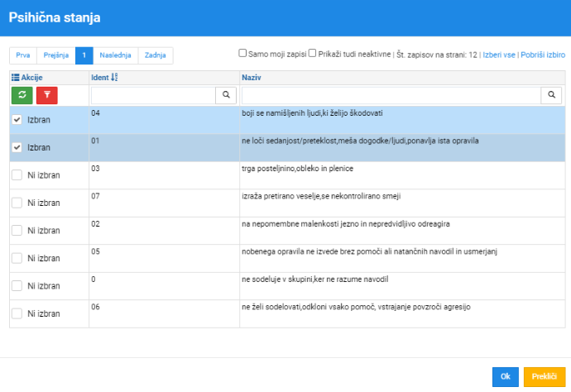Go to the Zadnja page
Screen dimensions: 571x392
(155, 55)
